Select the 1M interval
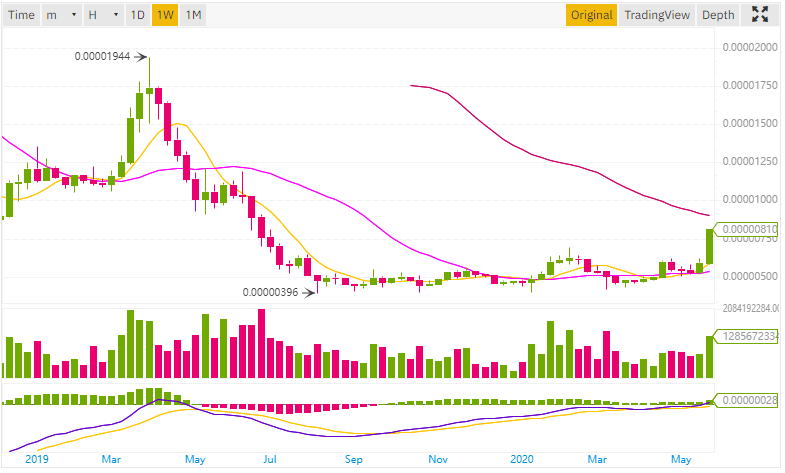The image size is (785, 473). click(x=193, y=15)
